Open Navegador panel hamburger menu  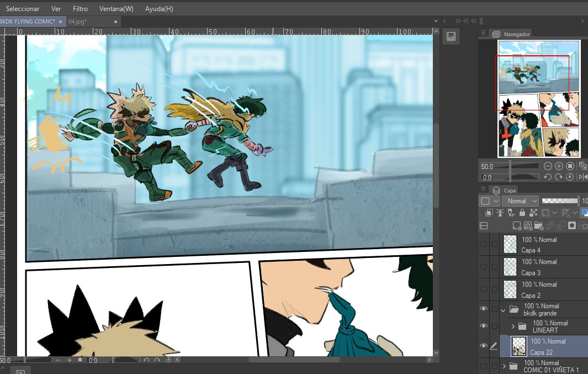pos(483,33)
